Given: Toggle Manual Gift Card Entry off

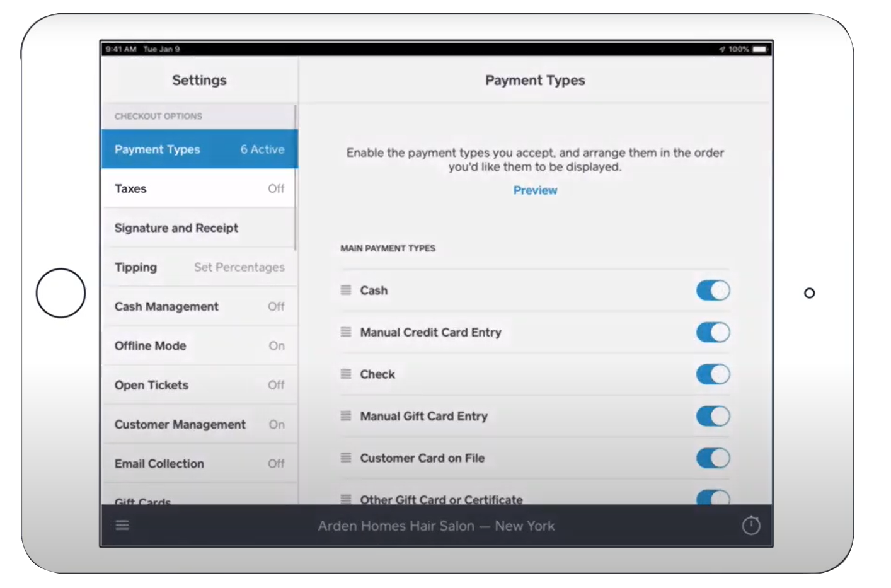Looking at the screenshot, I should (x=713, y=416).
